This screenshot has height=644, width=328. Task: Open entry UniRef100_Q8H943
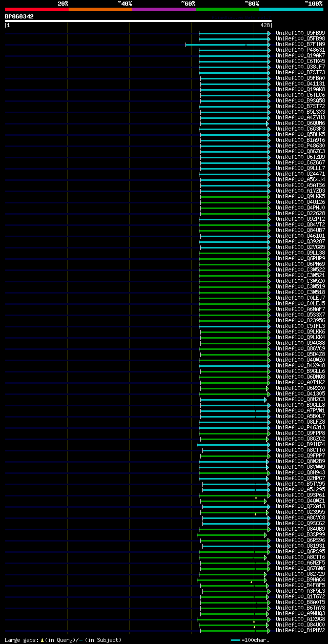pyautogui.click(x=300, y=473)
